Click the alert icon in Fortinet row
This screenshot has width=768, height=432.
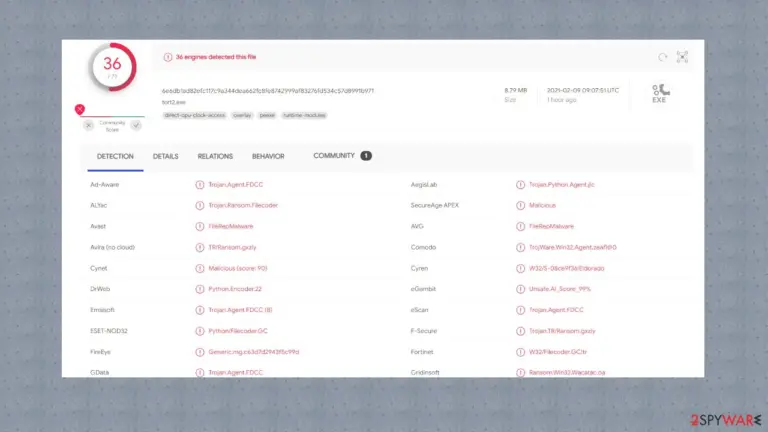click(x=520, y=352)
